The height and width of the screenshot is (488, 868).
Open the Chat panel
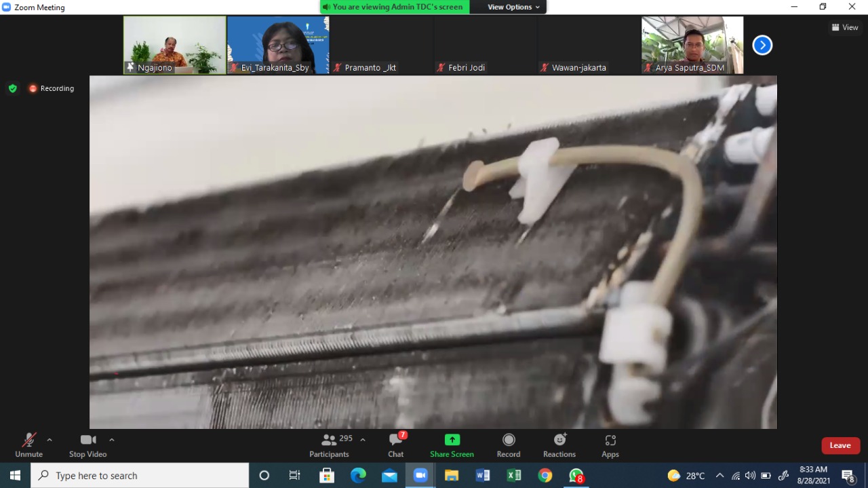pos(396,446)
